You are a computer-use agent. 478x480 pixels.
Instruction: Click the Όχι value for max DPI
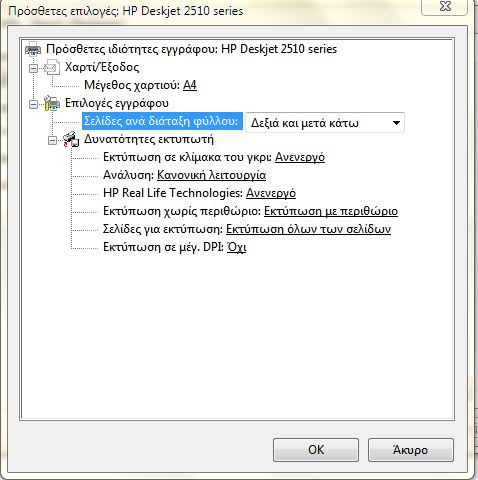[236, 247]
